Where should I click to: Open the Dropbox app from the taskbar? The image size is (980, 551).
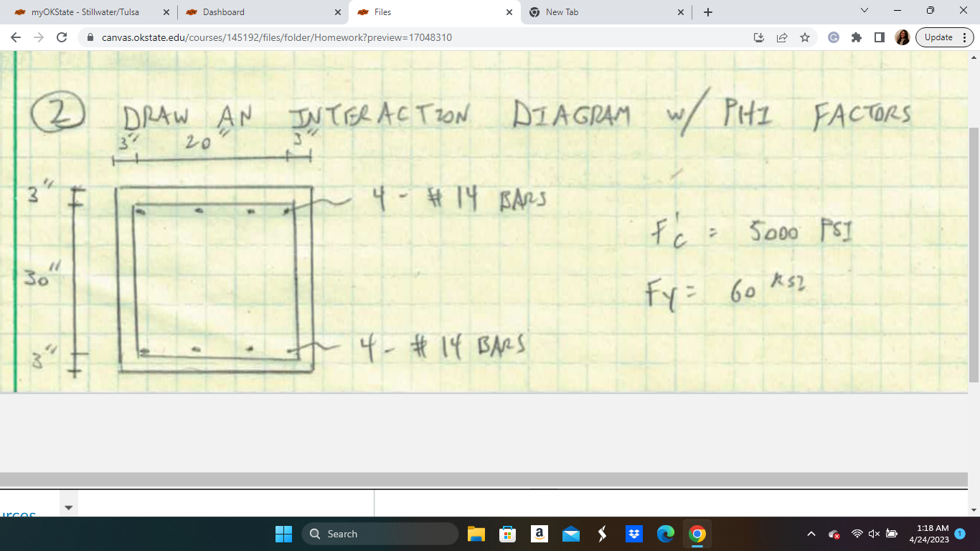[634, 534]
